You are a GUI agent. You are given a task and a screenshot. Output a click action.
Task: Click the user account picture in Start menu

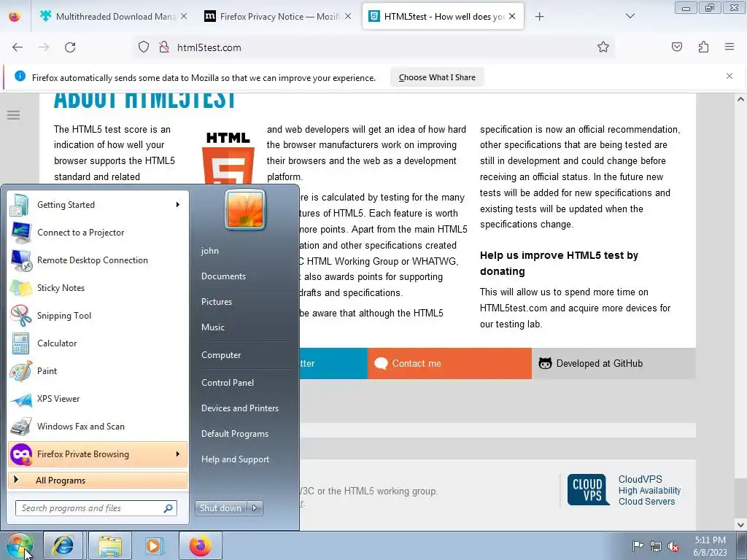[245, 209]
